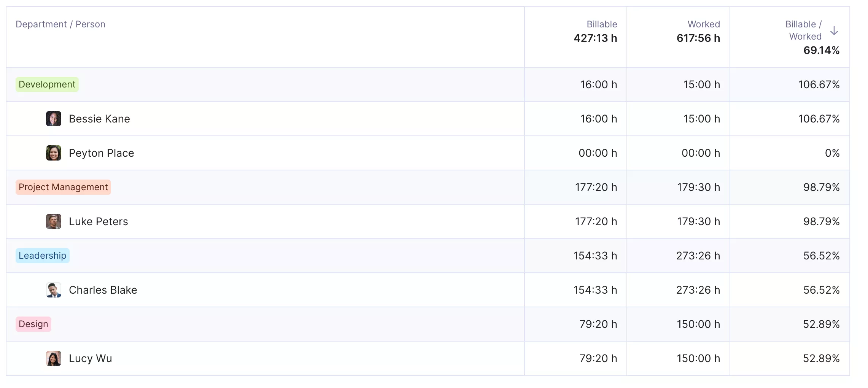Viewport: 868px width, 388px height.
Task: Select Lucy Wu's 52.89% percentage value
Action: tap(821, 358)
